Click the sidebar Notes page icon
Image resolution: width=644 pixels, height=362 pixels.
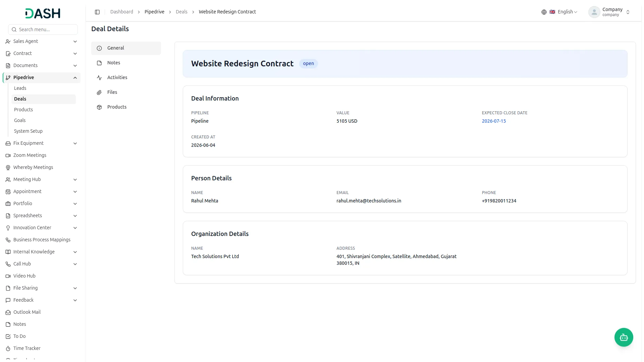point(8,324)
